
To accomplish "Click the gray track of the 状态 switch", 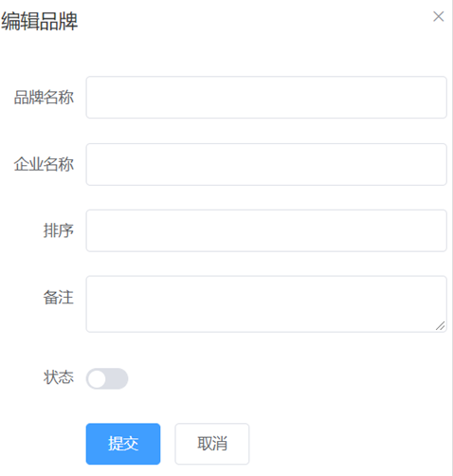I will click(x=117, y=378).
